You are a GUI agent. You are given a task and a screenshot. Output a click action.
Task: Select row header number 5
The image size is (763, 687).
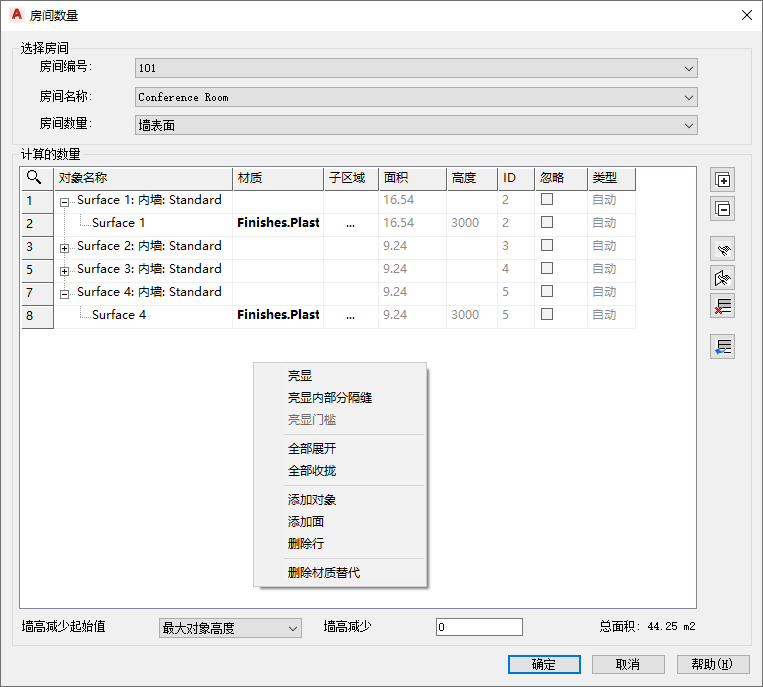(37, 270)
